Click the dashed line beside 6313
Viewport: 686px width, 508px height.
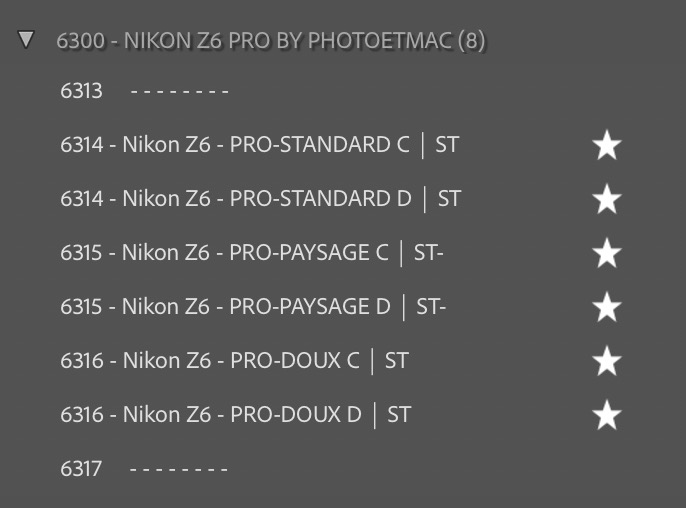click(x=180, y=92)
